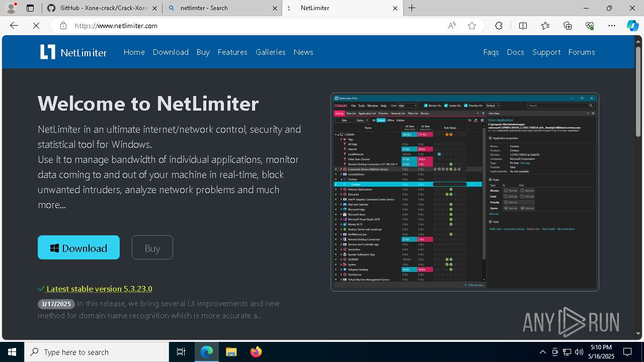Launch Firefox from the taskbar
The image size is (644, 362).
(x=256, y=352)
